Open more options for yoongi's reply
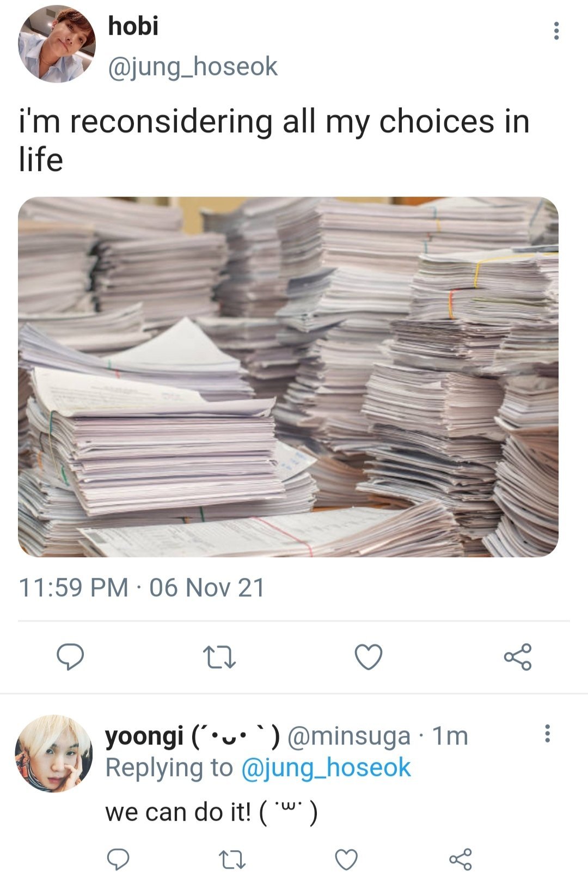This screenshot has width=588, height=878. click(547, 733)
